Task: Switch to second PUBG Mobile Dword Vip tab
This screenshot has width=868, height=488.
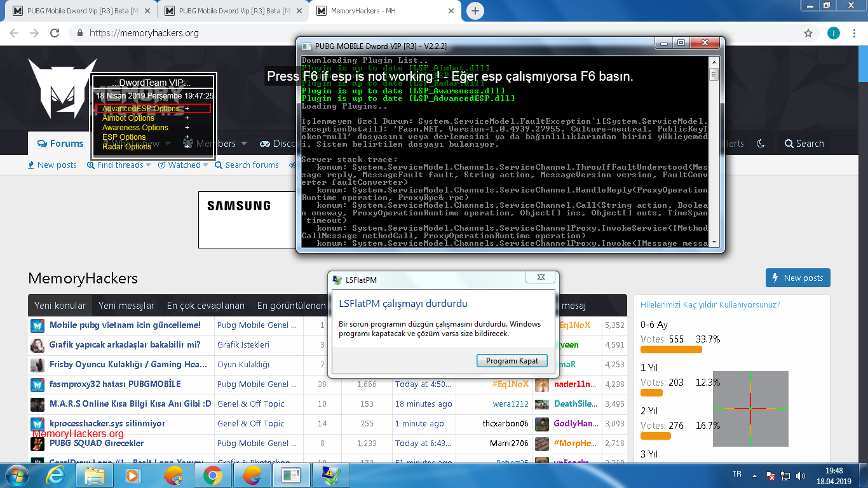Action: [233, 11]
